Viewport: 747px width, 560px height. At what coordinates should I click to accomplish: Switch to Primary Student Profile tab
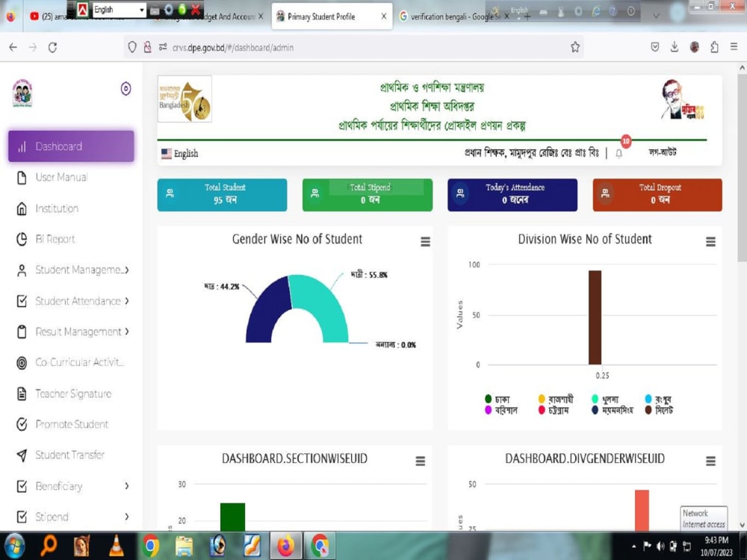332,16
